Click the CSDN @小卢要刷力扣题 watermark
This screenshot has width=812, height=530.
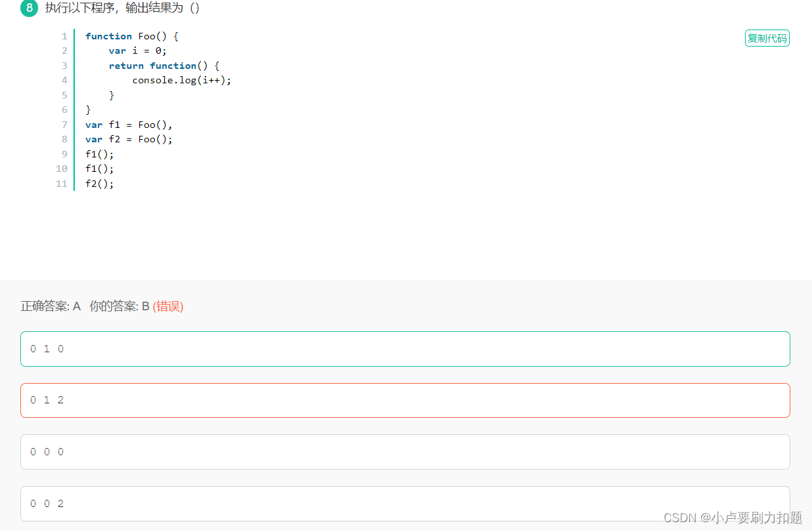(733, 518)
